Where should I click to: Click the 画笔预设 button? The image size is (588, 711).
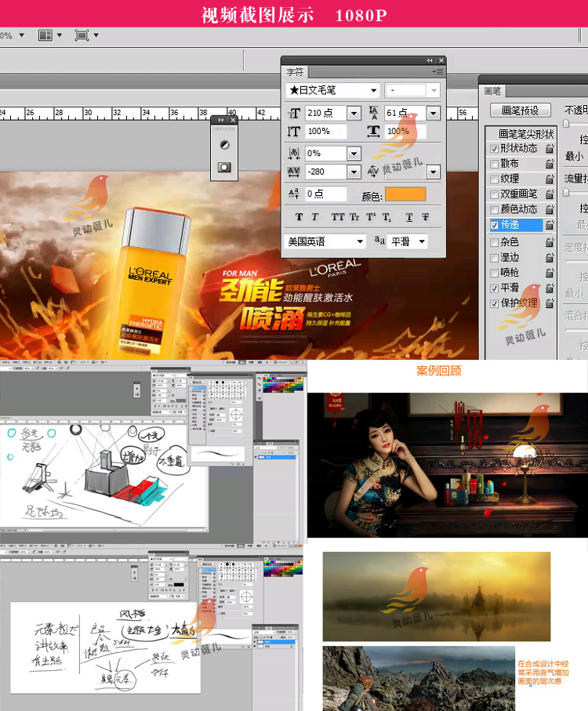click(x=521, y=111)
